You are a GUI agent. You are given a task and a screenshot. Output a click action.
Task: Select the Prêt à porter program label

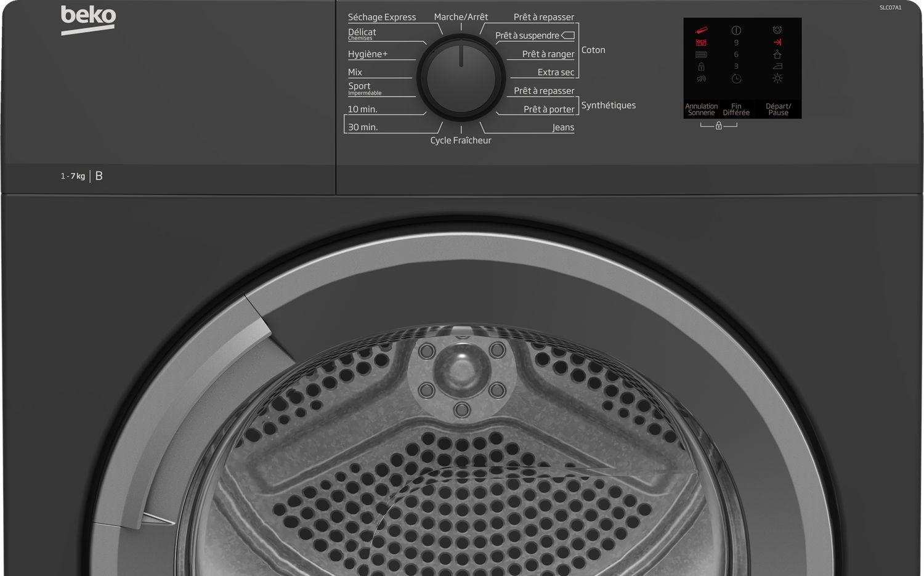point(549,109)
